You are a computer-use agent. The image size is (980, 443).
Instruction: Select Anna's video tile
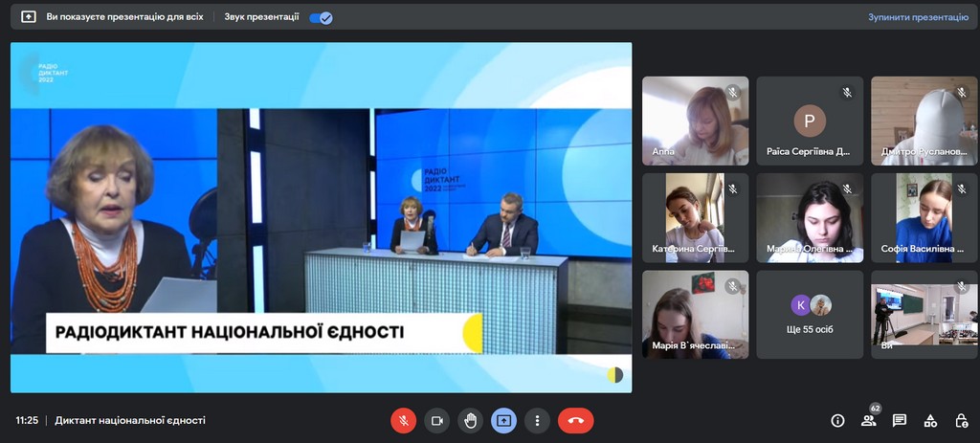695,121
